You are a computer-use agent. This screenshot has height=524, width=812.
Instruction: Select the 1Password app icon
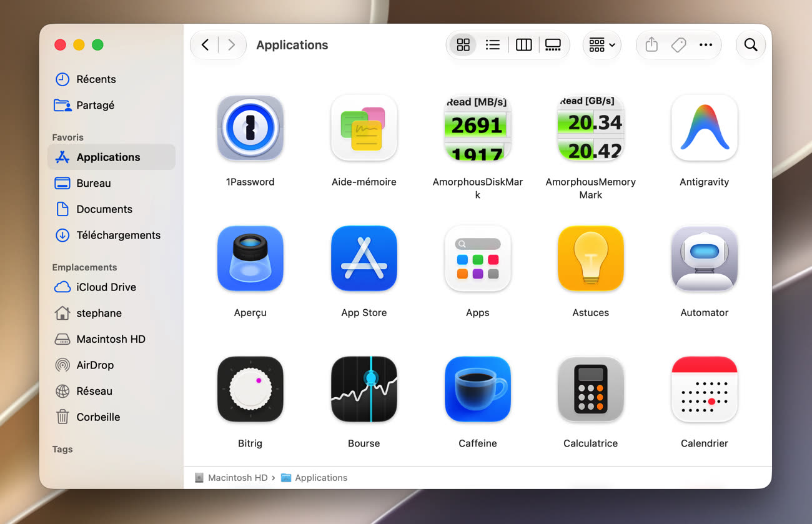click(250, 128)
